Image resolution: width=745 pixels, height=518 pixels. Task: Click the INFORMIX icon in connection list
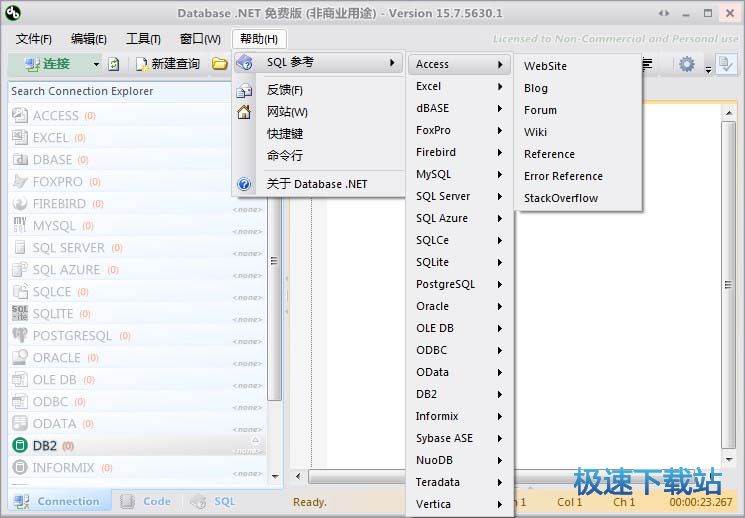(19, 467)
